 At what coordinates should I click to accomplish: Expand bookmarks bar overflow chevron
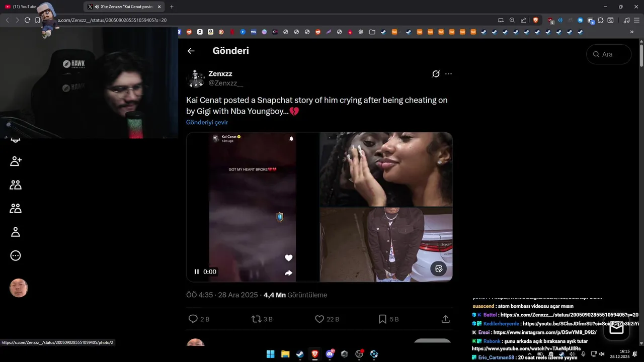tap(632, 32)
